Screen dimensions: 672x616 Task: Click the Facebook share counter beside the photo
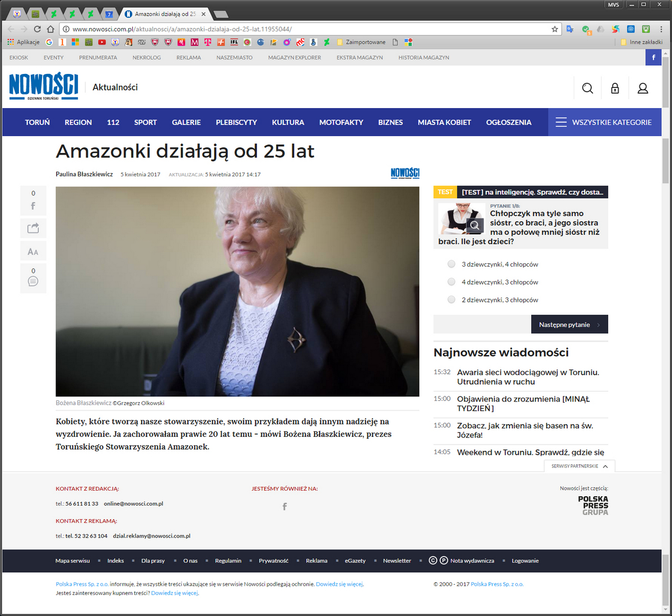pyautogui.click(x=33, y=200)
